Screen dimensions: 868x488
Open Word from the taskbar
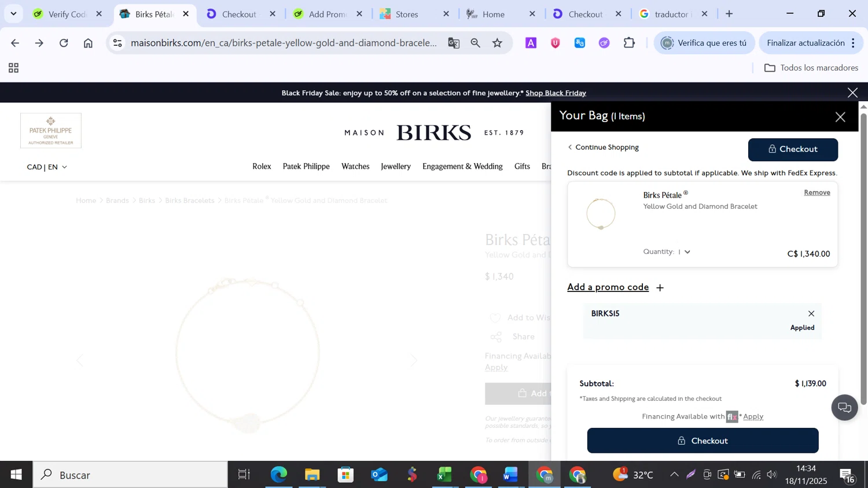coord(510,475)
